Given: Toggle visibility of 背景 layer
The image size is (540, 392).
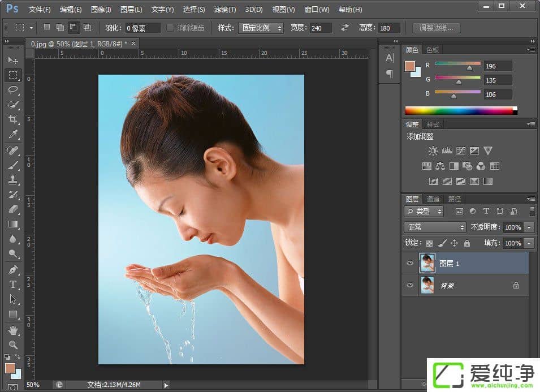Looking at the screenshot, I should (x=410, y=285).
